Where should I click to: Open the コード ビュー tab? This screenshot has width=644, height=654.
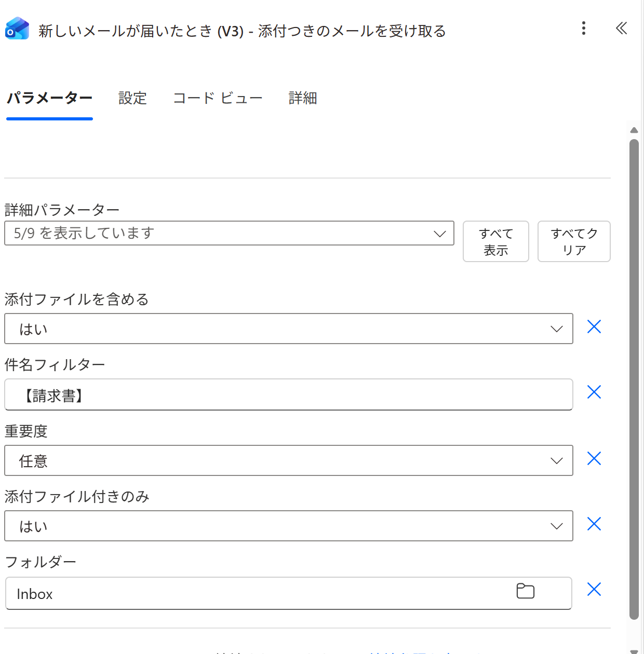tap(218, 98)
